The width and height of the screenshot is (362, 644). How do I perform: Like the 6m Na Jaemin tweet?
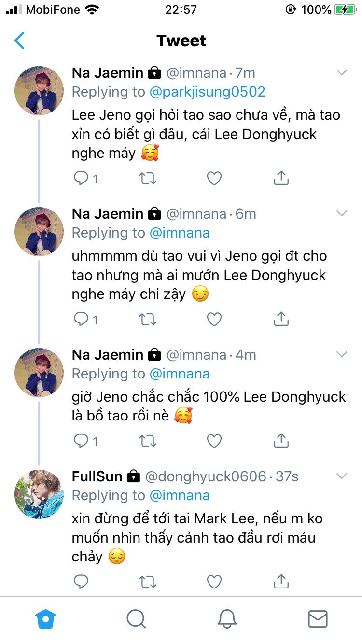pos(214,319)
